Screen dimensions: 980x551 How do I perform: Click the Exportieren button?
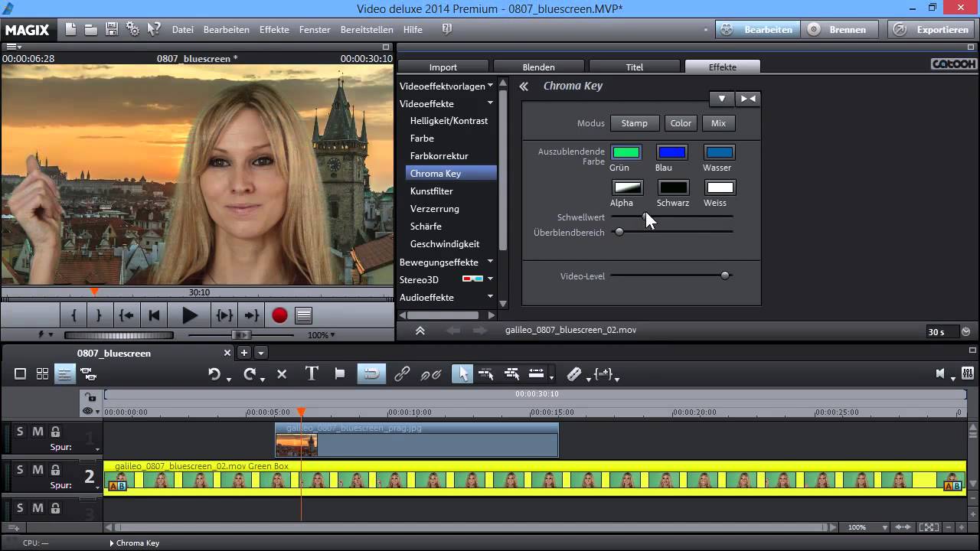coord(931,30)
